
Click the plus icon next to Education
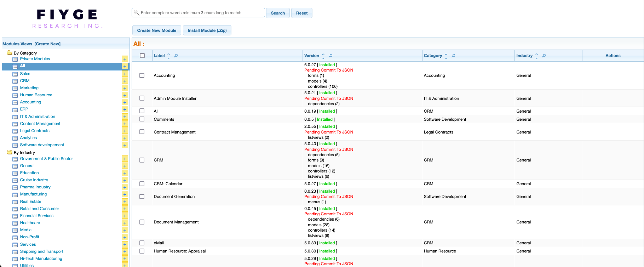(125, 173)
